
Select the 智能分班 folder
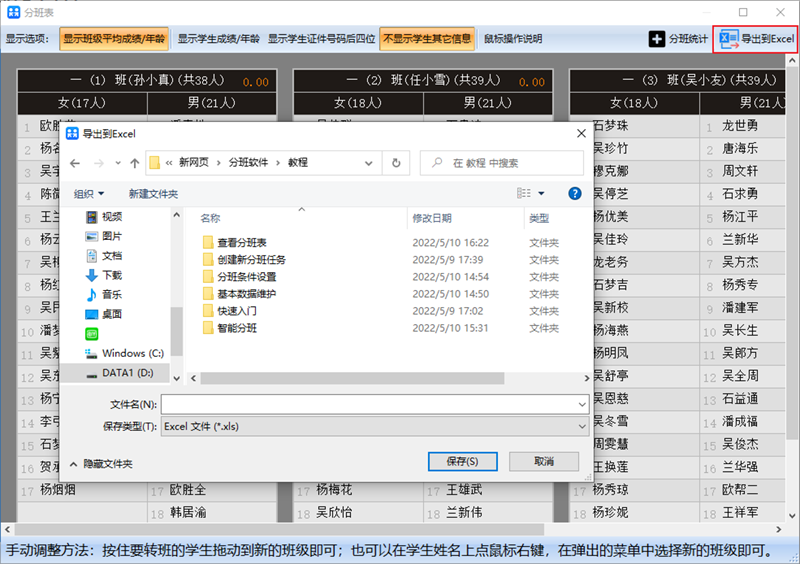pyautogui.click(x=230, y=328)
